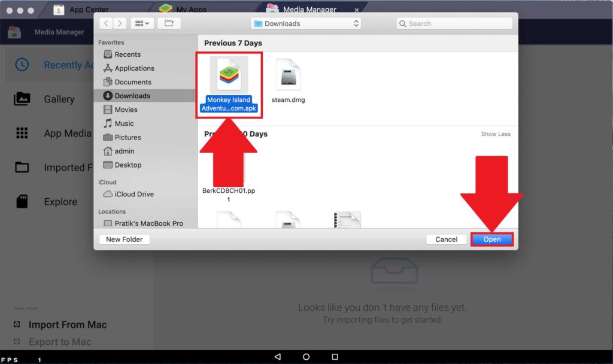
Task: Select the steam.dmg file
Action: click(x=288, y=81)
